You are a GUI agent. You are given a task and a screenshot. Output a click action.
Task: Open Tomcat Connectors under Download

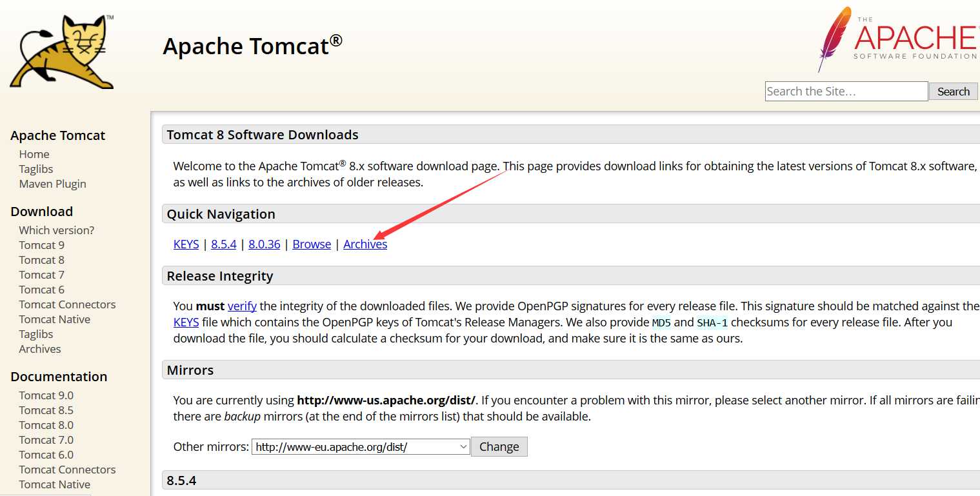[x=67, y=304]
